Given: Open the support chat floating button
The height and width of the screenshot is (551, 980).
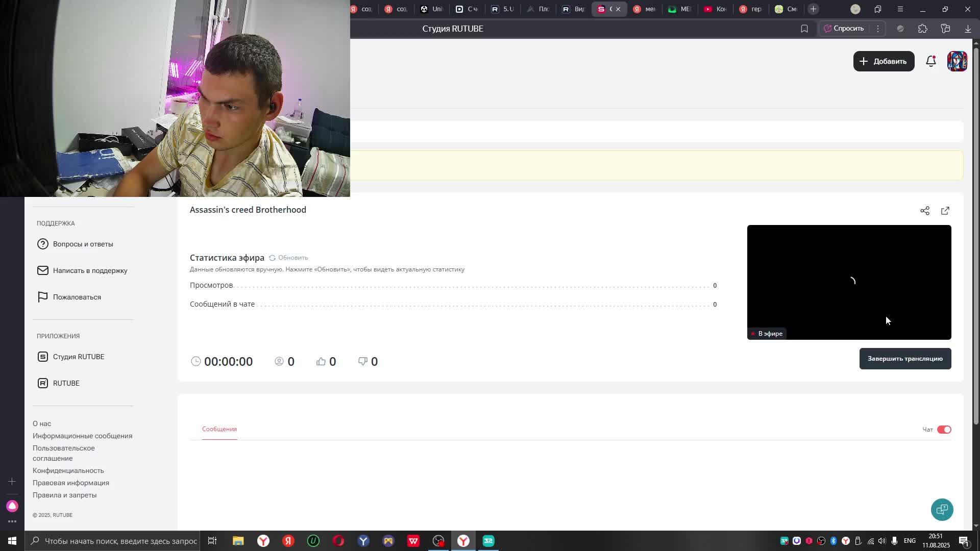Looking at the screenshot, I should (x=942, y=509).
